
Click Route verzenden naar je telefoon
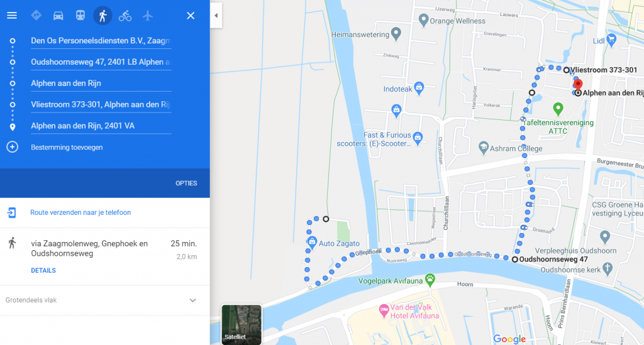(x=80, y=212)
